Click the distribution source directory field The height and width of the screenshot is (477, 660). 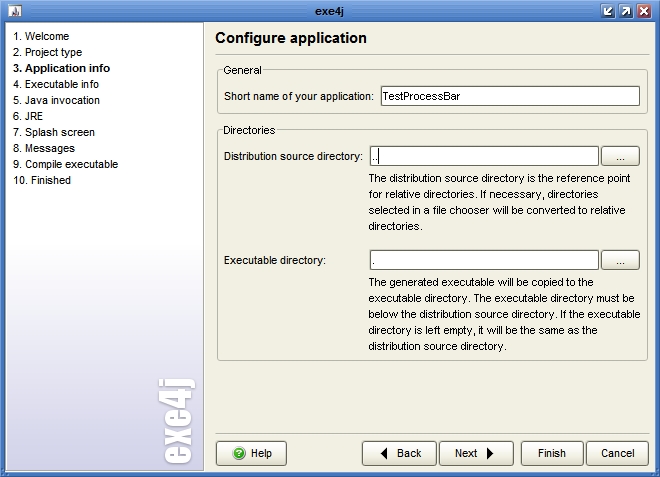click(x=484, y=156)
